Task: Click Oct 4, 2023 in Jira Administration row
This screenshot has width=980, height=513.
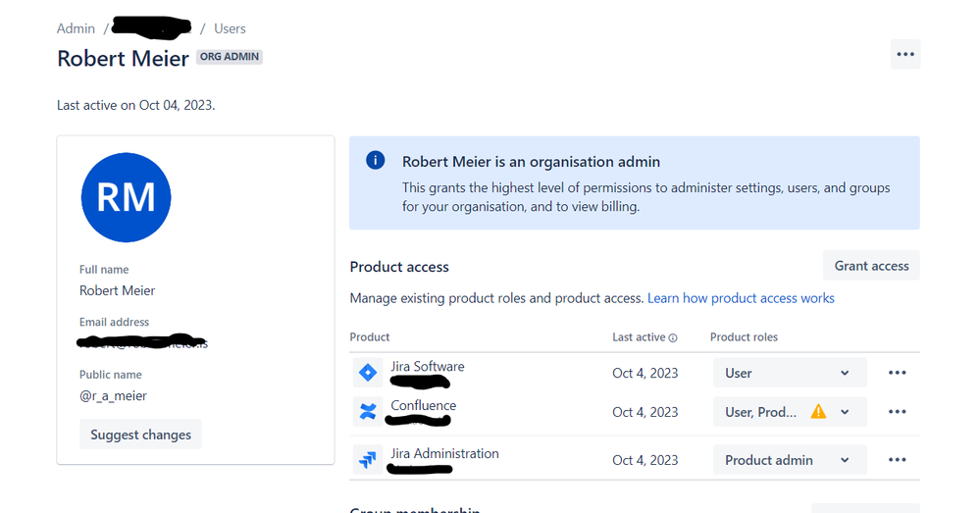Action: point(645,460)
